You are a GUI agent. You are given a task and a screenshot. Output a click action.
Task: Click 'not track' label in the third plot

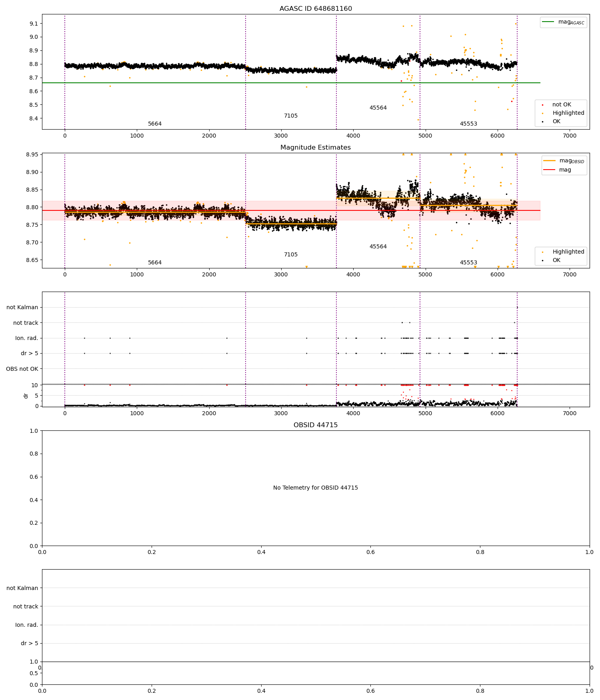tap(26, 323)
